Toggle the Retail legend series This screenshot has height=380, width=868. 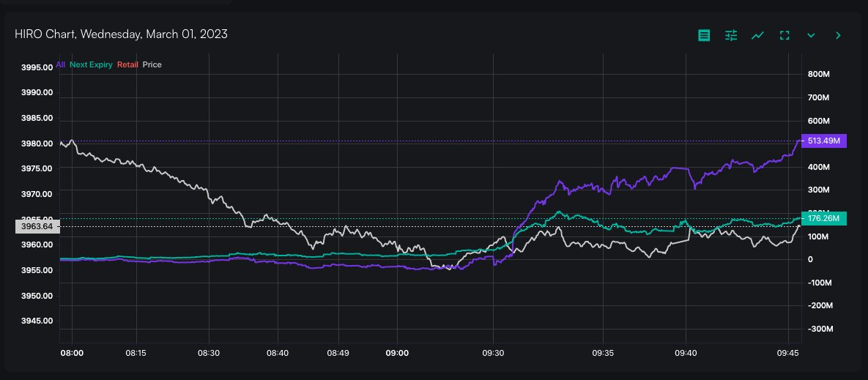[x=127, y=64]
